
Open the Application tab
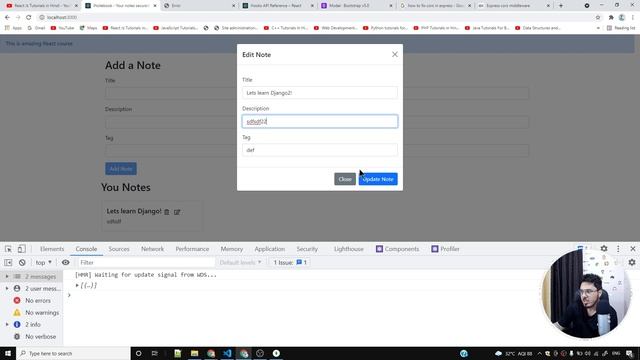(269, 249)
